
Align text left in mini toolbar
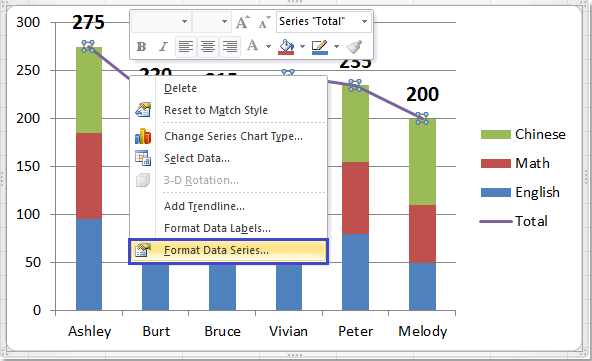click(x=186, y=47)
